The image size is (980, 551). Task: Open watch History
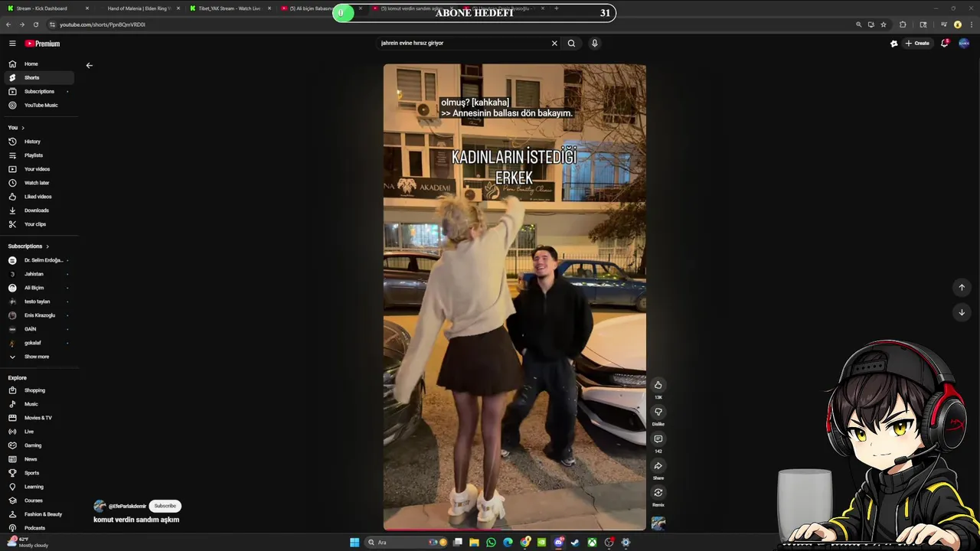38,142
